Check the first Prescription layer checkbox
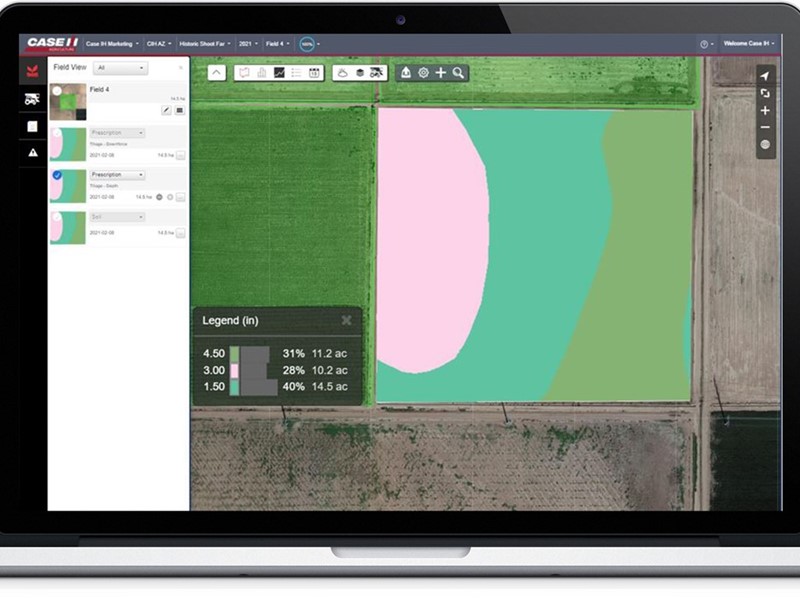Image resolution: width=800 pixels, height=600 pixels. 56,133
